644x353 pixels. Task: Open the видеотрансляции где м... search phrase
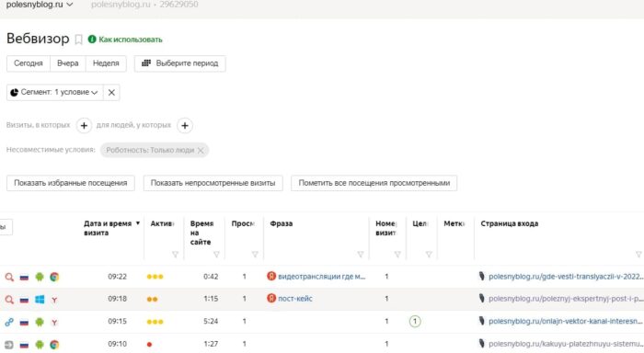point(322,277)
